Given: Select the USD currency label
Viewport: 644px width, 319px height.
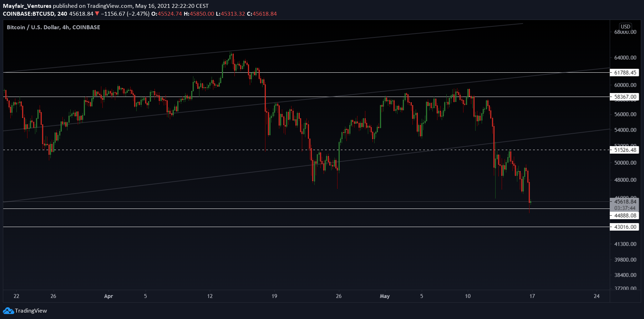Looking at the screenshot, I should click(x=625, y=27).
